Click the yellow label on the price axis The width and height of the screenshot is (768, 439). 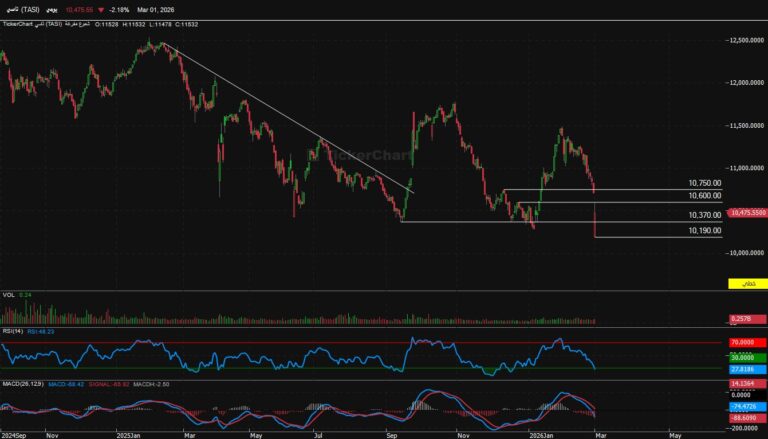pyautogui.click(x=746, y=285)
